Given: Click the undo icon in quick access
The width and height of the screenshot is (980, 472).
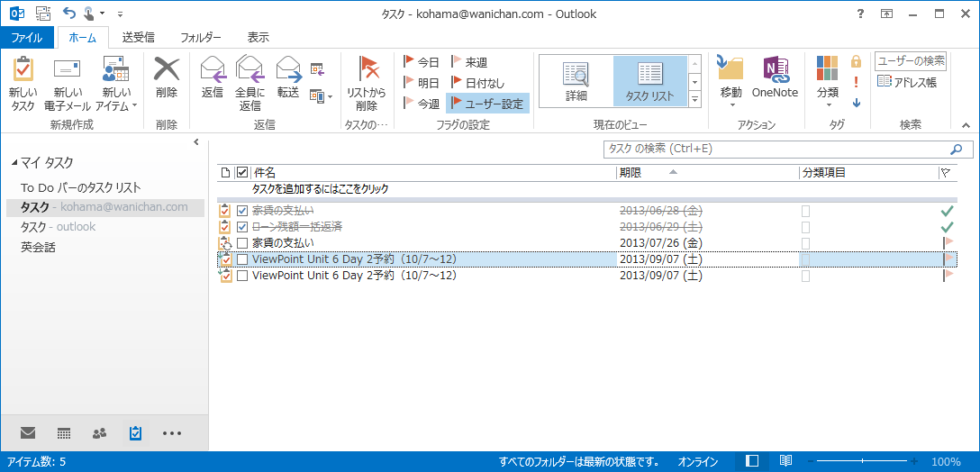Looking at the screenshot, I should click(x=69, y=14).
